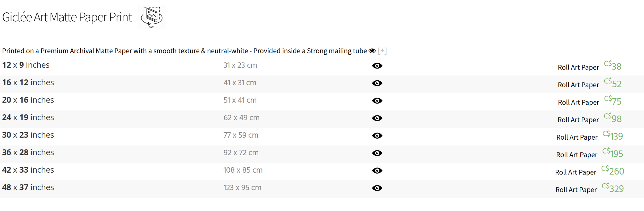Preview the 24 x 19 inches print
The height and width of the screenshot is (211, 644).
[377, 118]
